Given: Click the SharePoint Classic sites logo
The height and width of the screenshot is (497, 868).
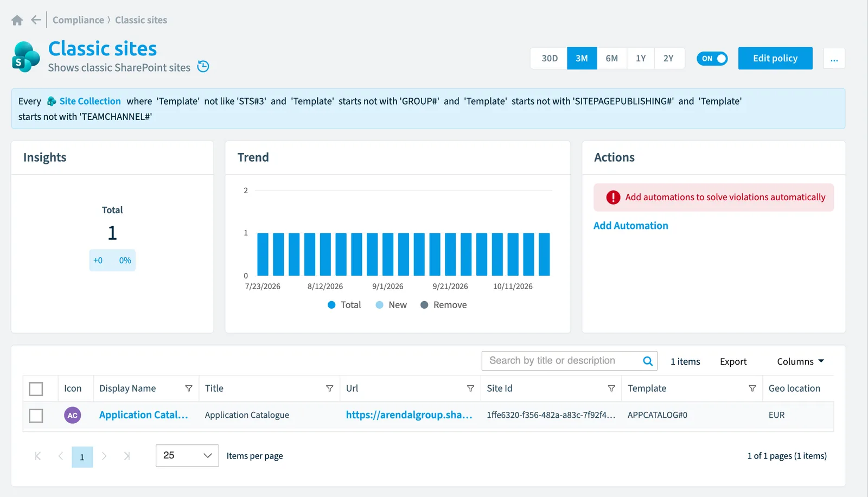Looking at the screenshot, I should (x=26, y=57).
